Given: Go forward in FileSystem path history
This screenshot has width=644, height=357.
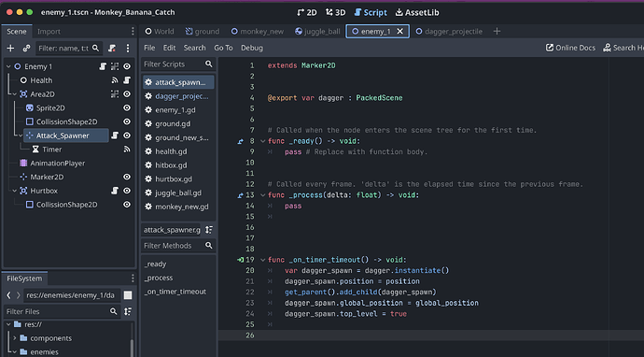Looking at the screenshot, I should [x=18, y=295].
